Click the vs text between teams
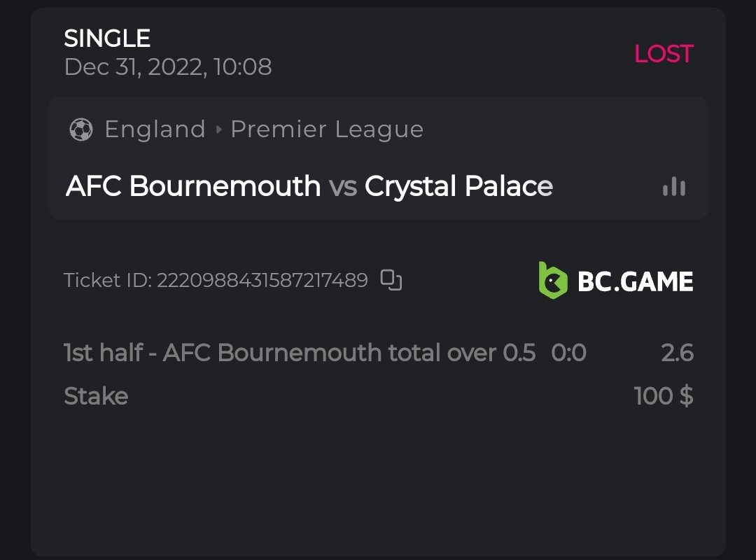 342,186
